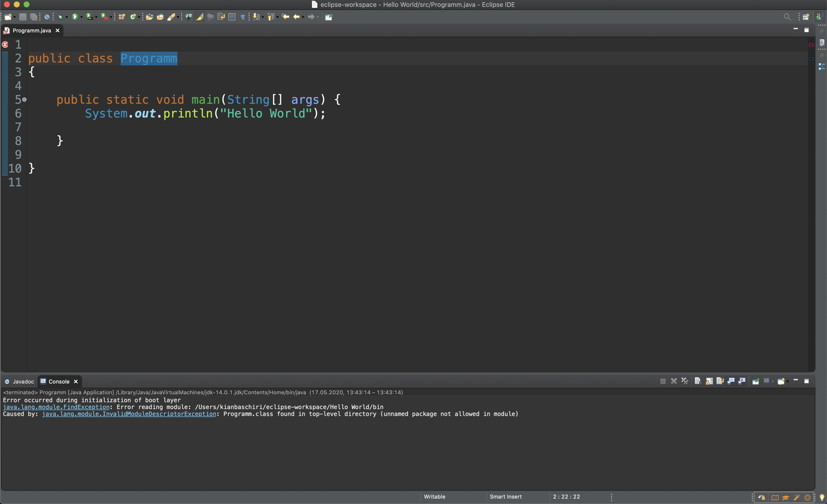
Task: Expand the New Java Class dropdown arrow
Action: [139, 17]
